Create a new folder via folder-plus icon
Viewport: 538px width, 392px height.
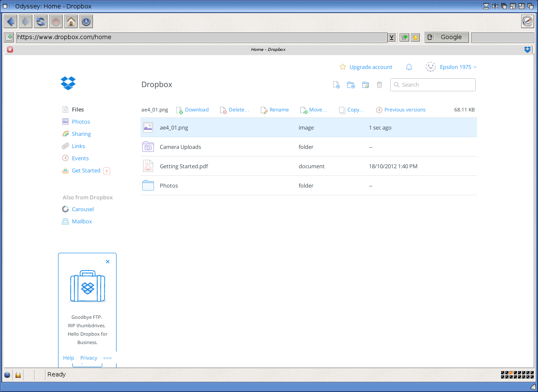tap(351, 85)
